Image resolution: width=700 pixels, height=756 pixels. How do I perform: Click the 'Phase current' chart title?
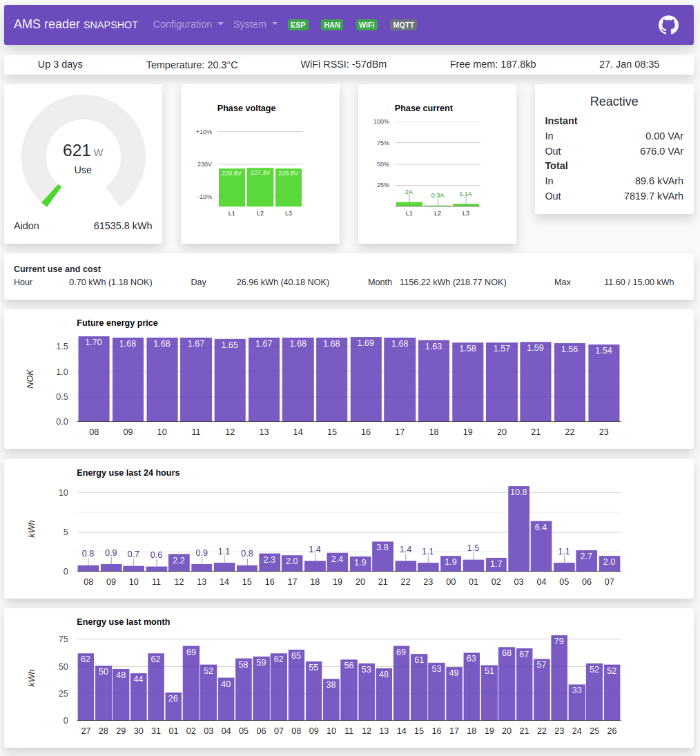(424, 108)
